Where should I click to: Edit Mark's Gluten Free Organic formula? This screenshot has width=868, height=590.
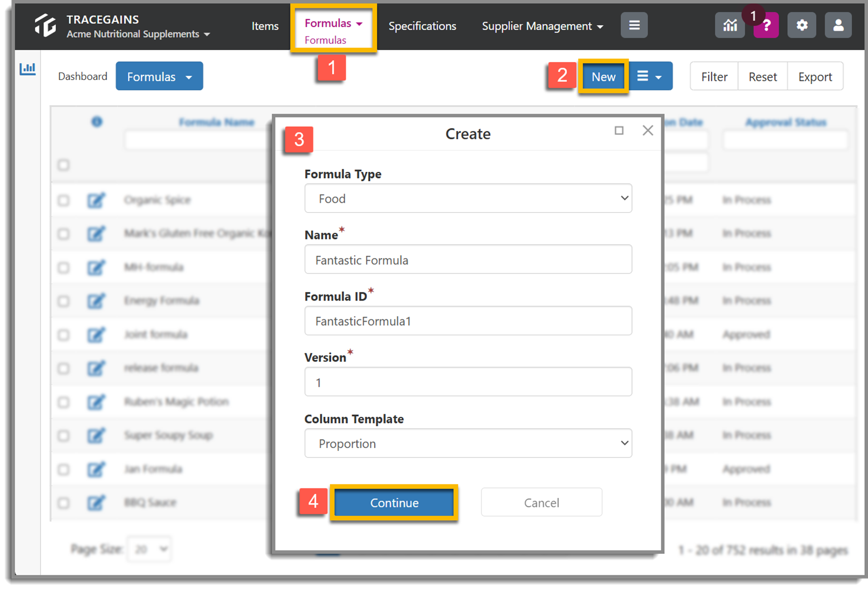coord(96,233)
